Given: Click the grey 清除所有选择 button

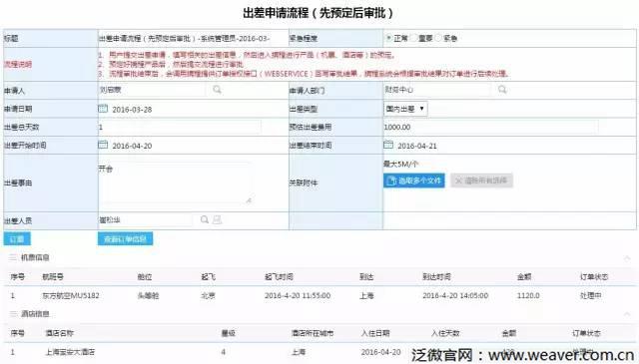Looking at the screenshot, I should point(481,181).
